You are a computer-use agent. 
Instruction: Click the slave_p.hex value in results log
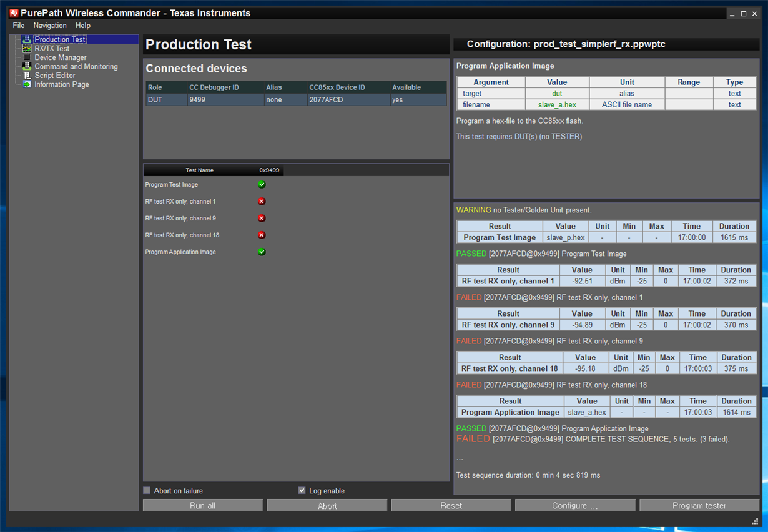click(x=565, y=237)
